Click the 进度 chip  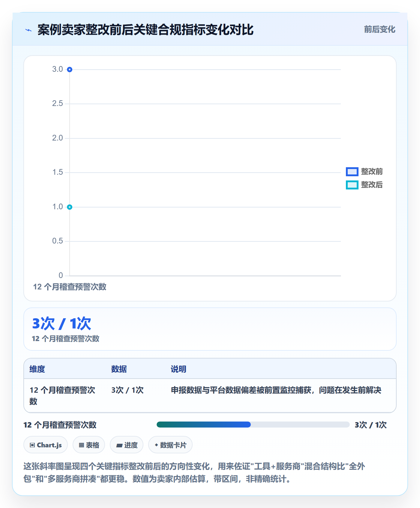pos(127,445)
